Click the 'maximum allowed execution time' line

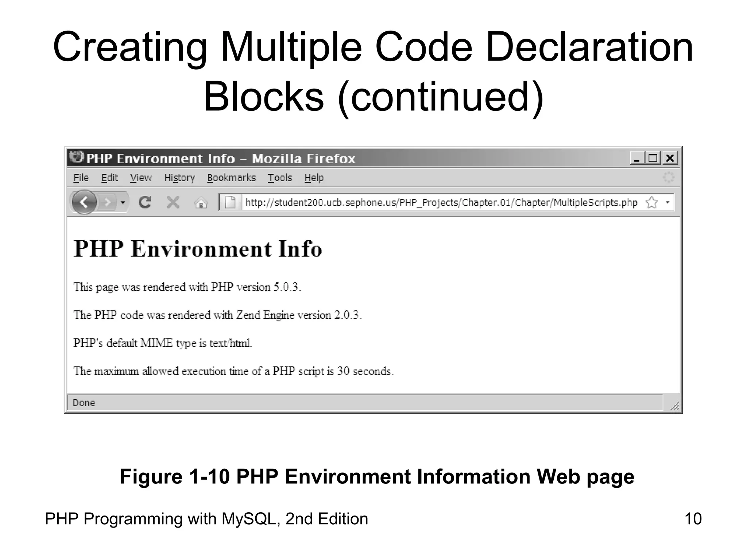233,372
